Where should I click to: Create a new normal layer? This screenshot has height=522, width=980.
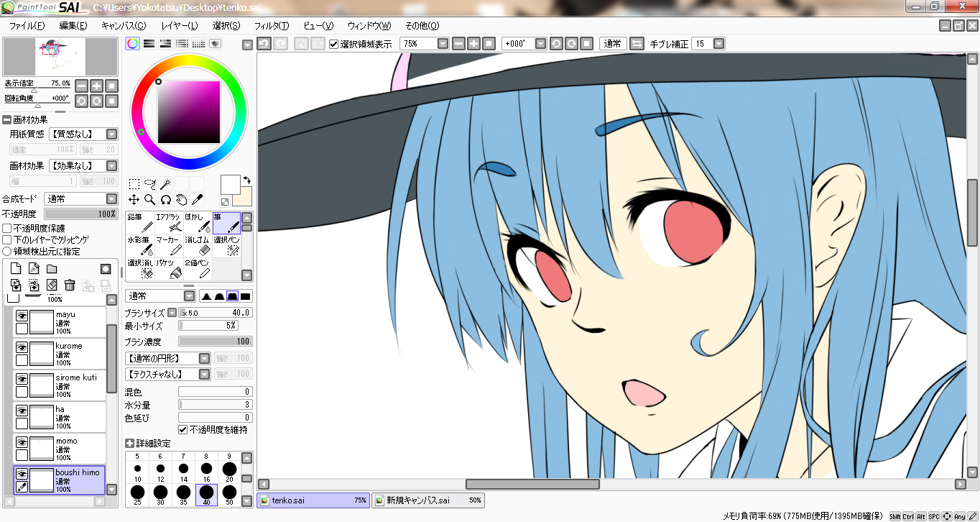15,269
